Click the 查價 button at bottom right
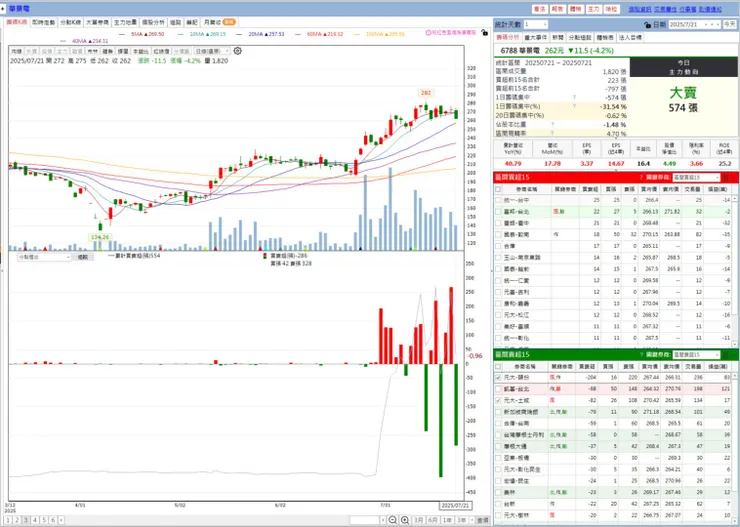 tap(482, 520)
